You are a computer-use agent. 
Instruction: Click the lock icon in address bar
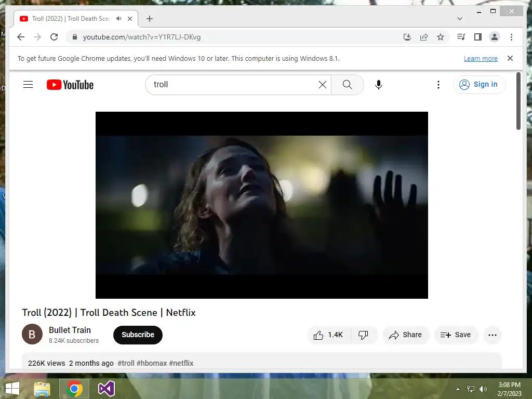click(x=75, y=37)
